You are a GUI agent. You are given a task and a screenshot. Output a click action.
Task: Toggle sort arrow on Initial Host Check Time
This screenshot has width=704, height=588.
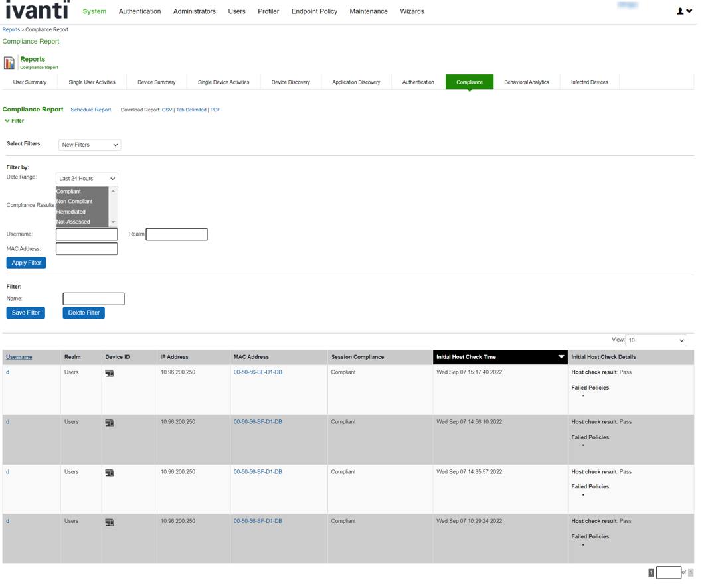[x=561, y=357]
